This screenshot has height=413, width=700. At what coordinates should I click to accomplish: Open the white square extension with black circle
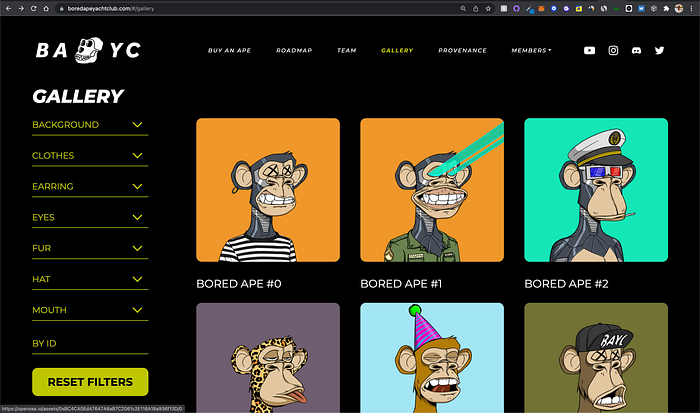(x=629, y=8)
